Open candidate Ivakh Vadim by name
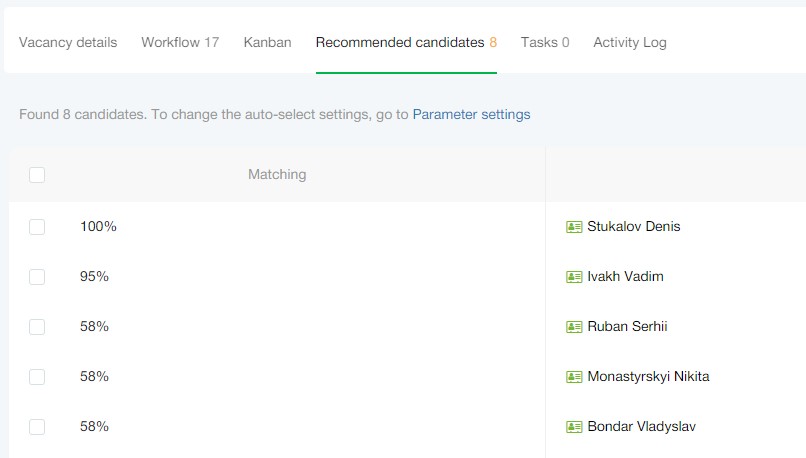Image resolution: width=806 pixels, height=458 pixels. 625,277
